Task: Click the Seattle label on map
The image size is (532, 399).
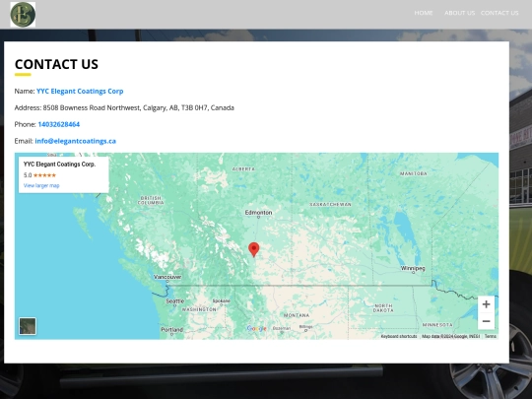Action: coord(175,300)
